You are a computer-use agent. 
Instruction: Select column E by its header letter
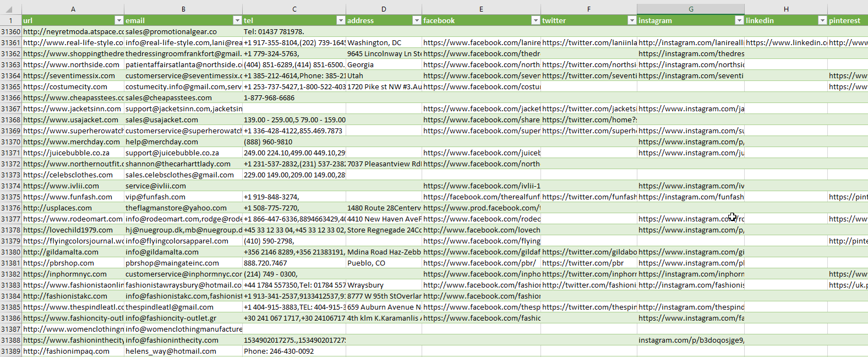(x=482, y=9)
